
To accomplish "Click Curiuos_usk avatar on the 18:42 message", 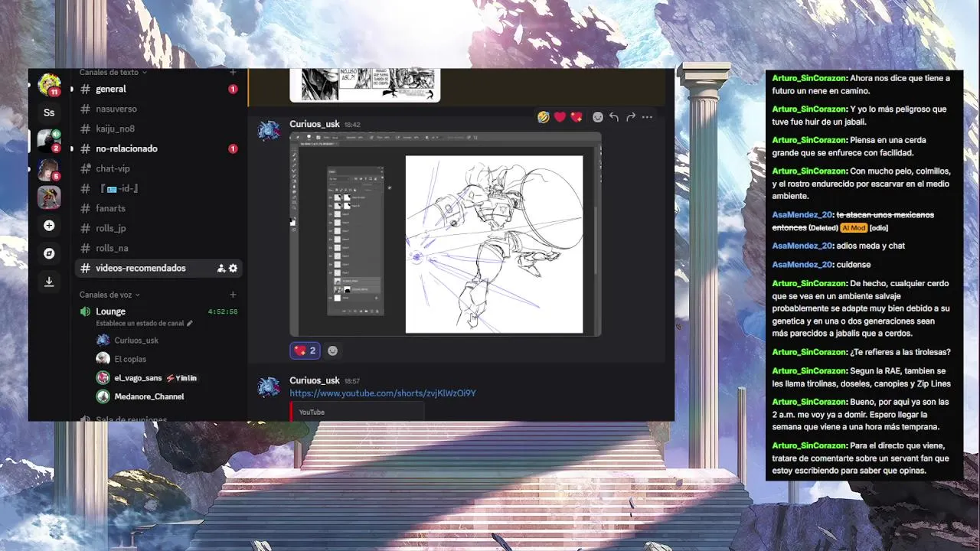I will pyautogui.click(x=269, y=132).
